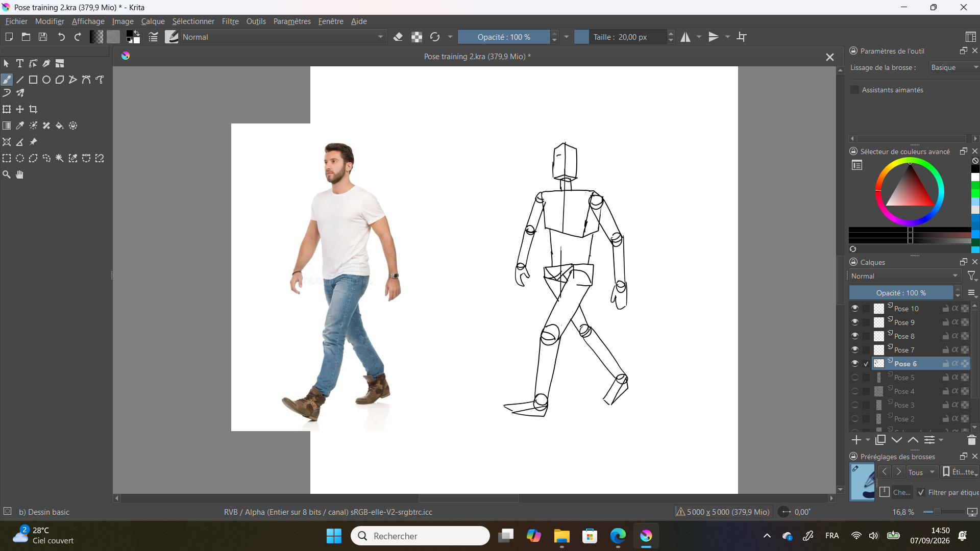Select the Fill bucket tool

pos(60,126)
